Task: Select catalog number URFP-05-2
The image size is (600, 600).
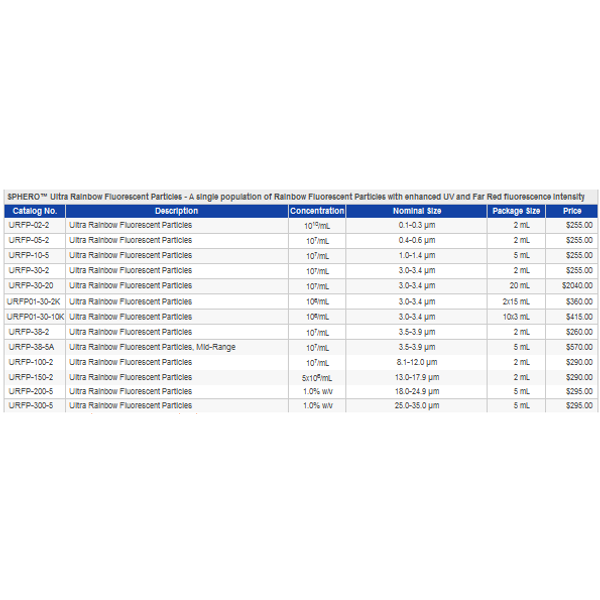Action: click(29, 240)
